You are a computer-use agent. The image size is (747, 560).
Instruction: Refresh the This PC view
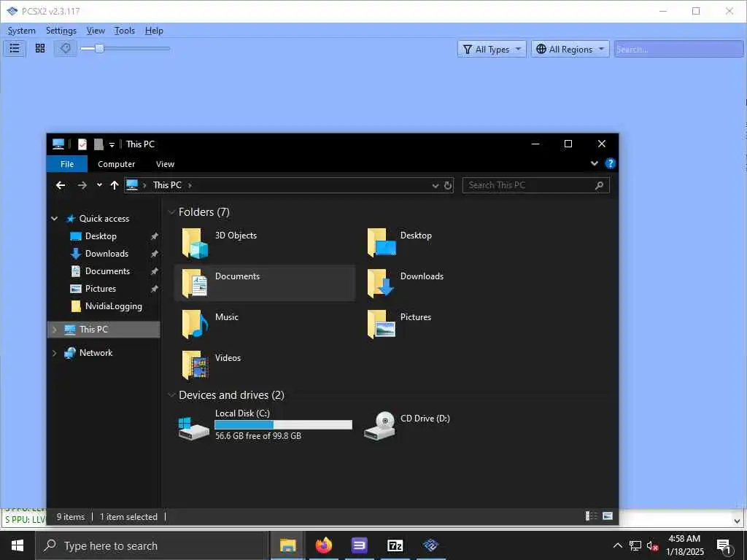click(x=448, y=186)
